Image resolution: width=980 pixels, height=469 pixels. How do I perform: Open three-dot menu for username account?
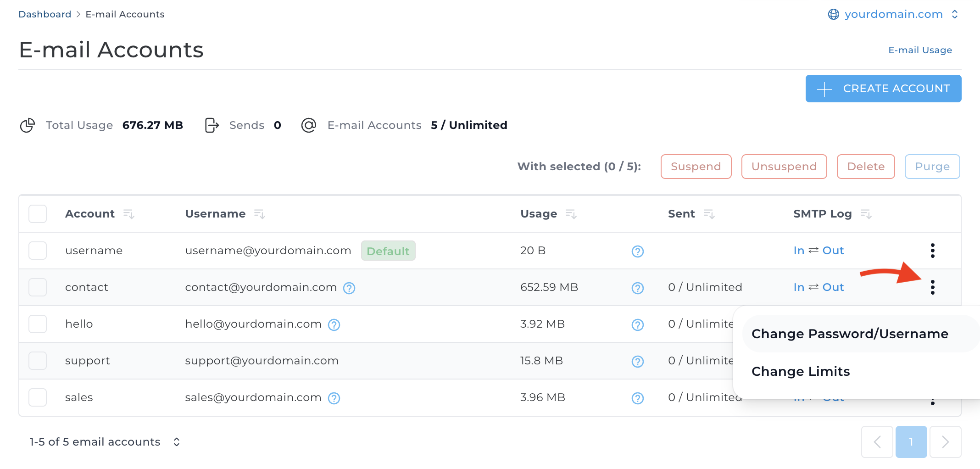(x=932, y=251)
